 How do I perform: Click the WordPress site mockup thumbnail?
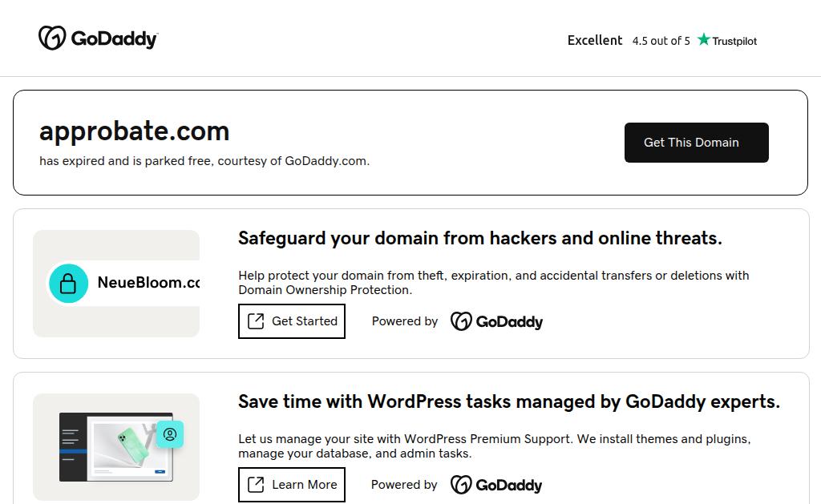pos(115,447)
